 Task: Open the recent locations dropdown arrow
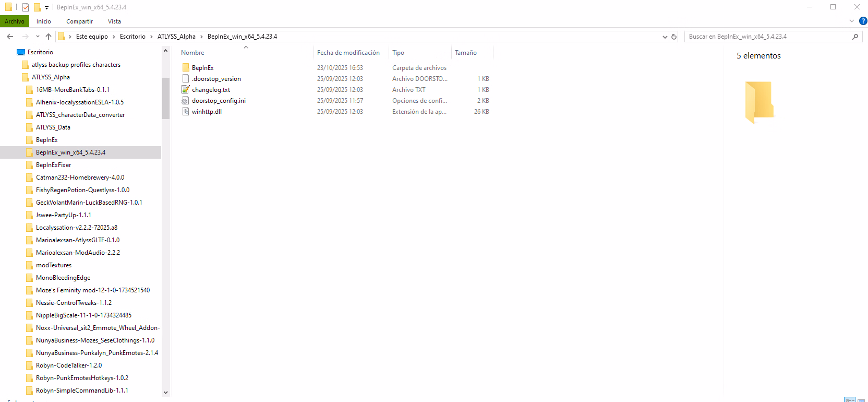coord(38,37)
